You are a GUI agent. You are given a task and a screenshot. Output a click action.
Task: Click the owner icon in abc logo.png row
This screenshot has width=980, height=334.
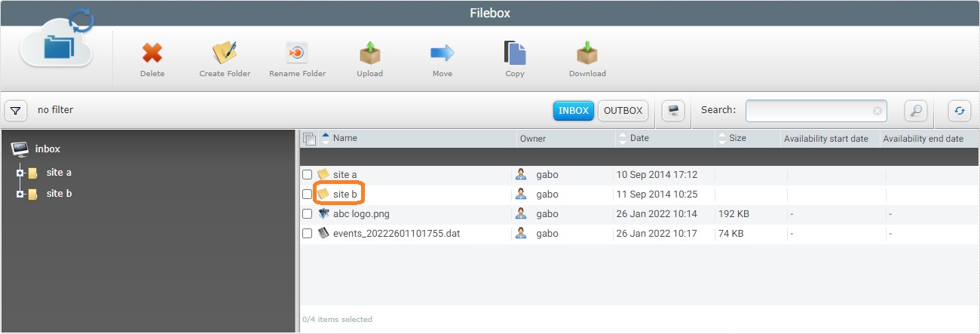point(521,213)
